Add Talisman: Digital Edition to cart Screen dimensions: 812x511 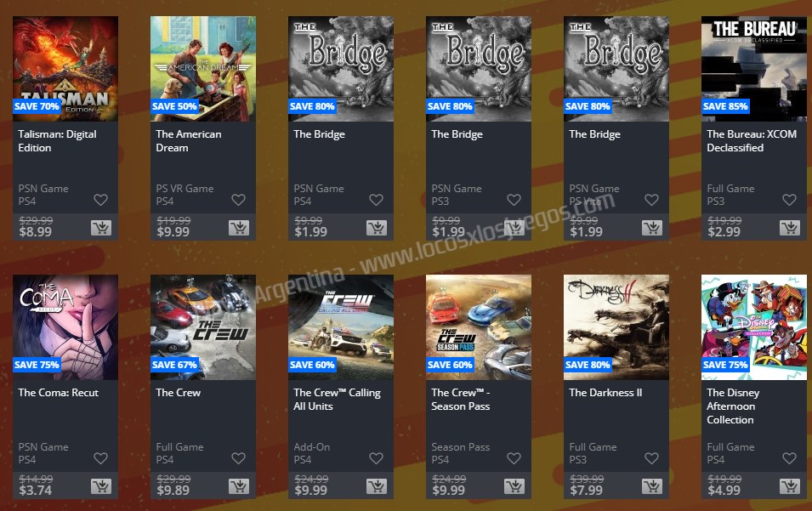click(x=101, y=228)
